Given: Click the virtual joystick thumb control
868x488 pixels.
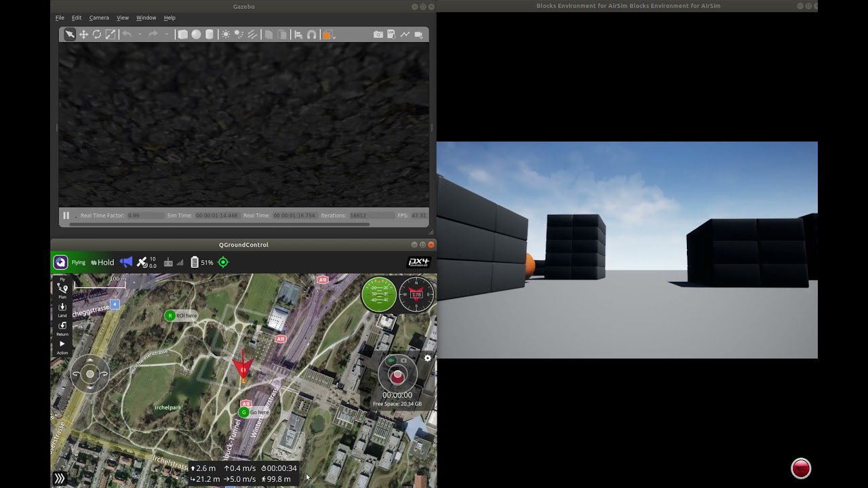Looking at the screenshot, I should (x=90, y=374).
